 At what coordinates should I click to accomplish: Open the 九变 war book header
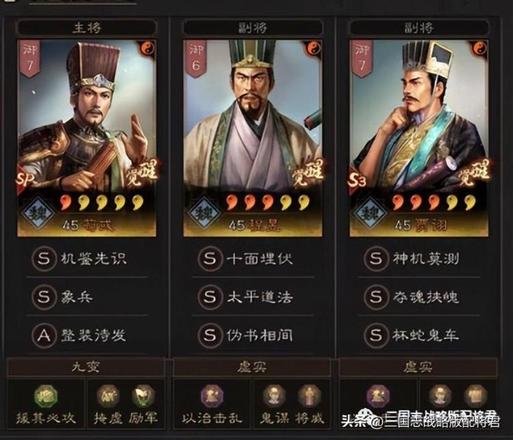click(x=86, y=367)
